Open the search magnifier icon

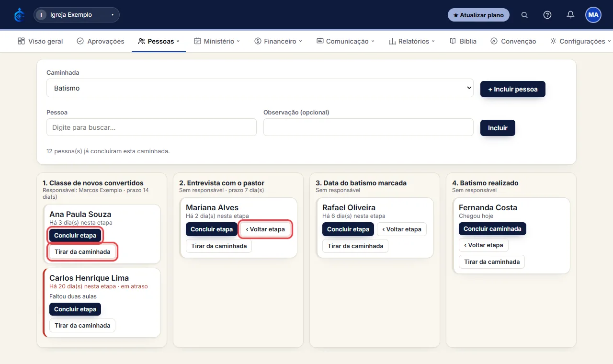pyautogui.click(x=524, y=15)
